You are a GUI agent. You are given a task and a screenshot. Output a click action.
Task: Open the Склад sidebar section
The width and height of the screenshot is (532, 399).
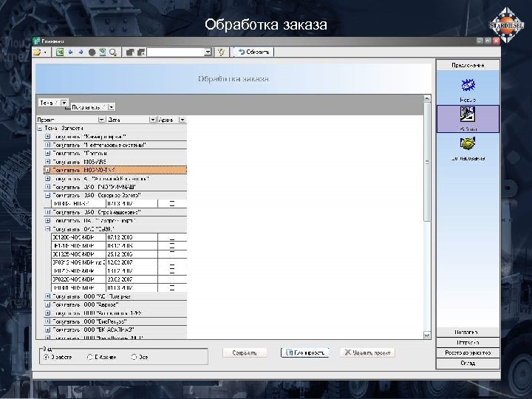click(468, 363)
